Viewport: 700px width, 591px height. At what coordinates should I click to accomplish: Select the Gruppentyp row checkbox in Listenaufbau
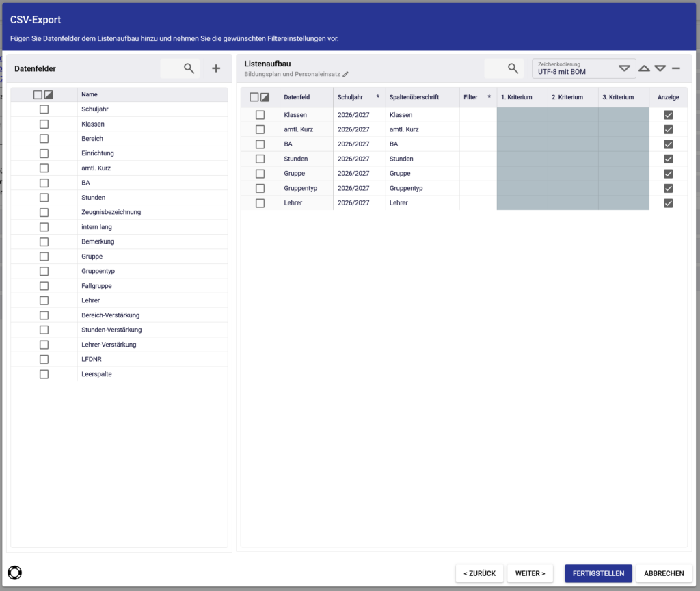coord(260,188)
